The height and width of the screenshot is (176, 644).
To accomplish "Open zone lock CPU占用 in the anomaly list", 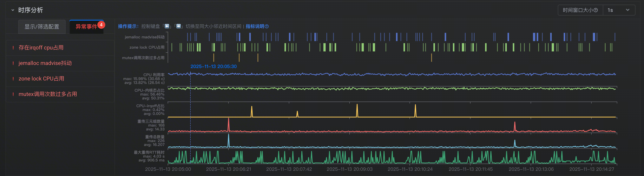I will pyautogui.click(x=60, y=79).
